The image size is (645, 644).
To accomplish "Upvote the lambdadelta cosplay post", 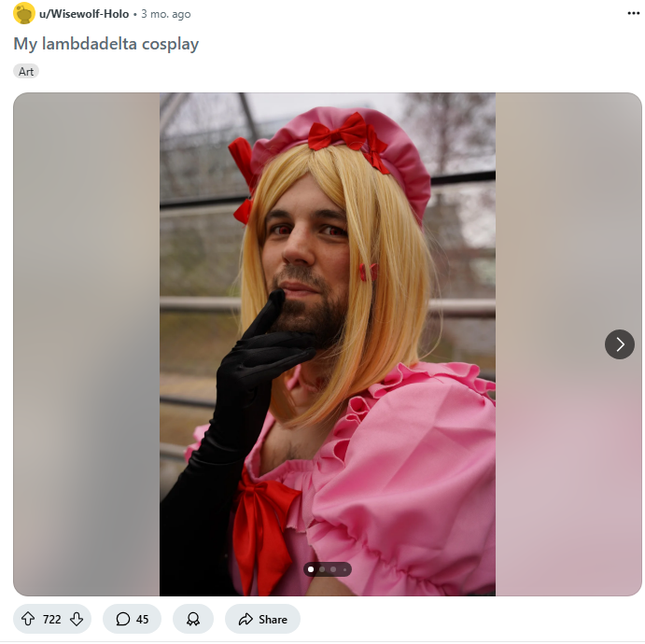I will (x=28, y=619).
